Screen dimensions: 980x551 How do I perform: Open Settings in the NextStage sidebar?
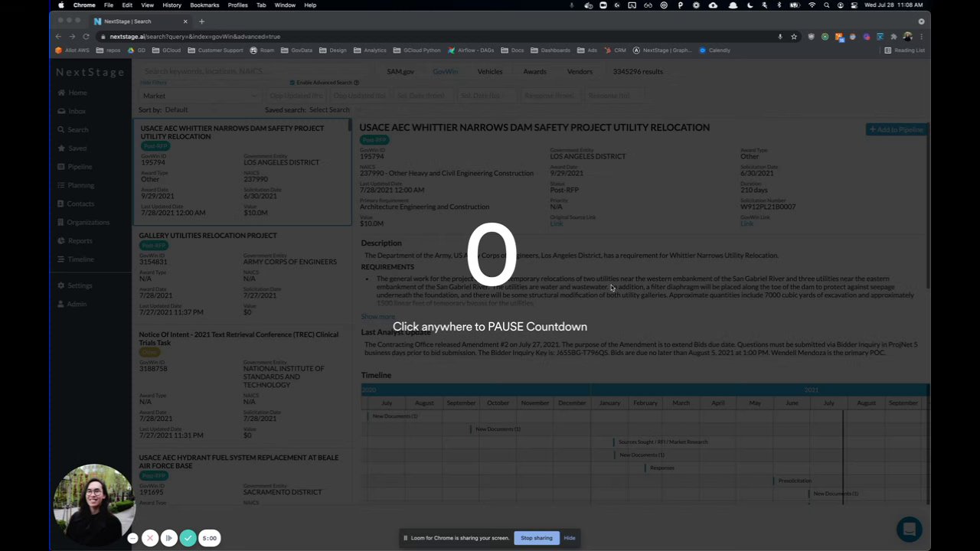click(x=74, y=285)
